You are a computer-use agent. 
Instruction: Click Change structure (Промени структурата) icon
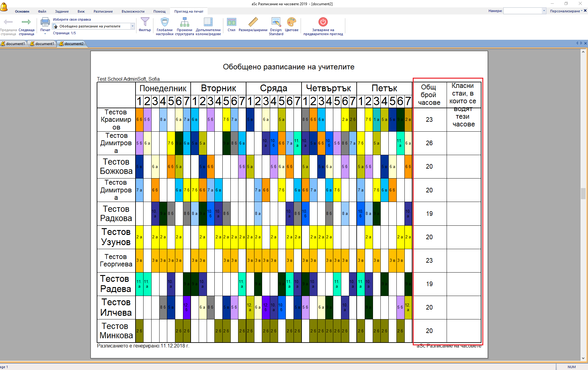(185, 22)
